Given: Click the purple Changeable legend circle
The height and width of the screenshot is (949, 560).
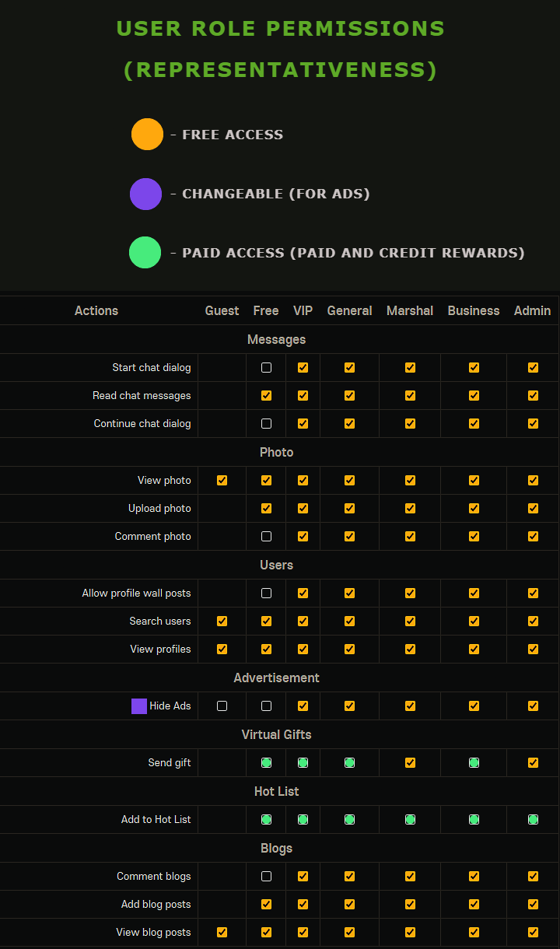Looking at the screenshot, I should point(145,194).
